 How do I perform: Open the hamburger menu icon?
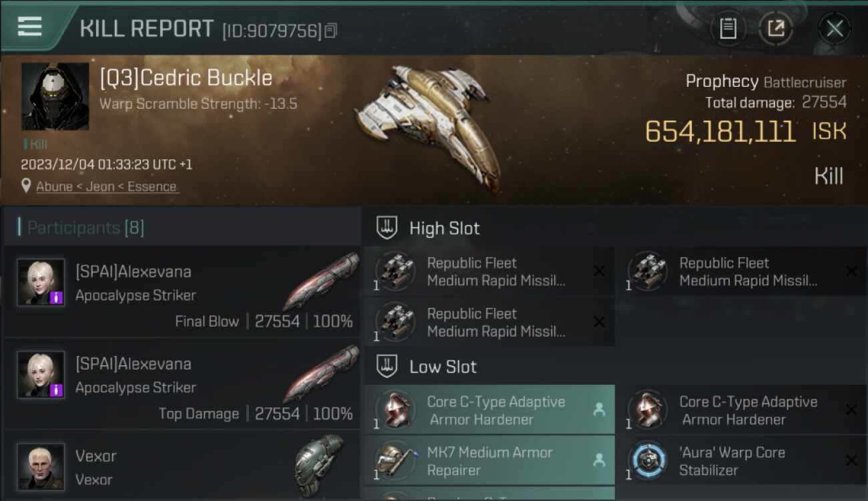[29, 27]
